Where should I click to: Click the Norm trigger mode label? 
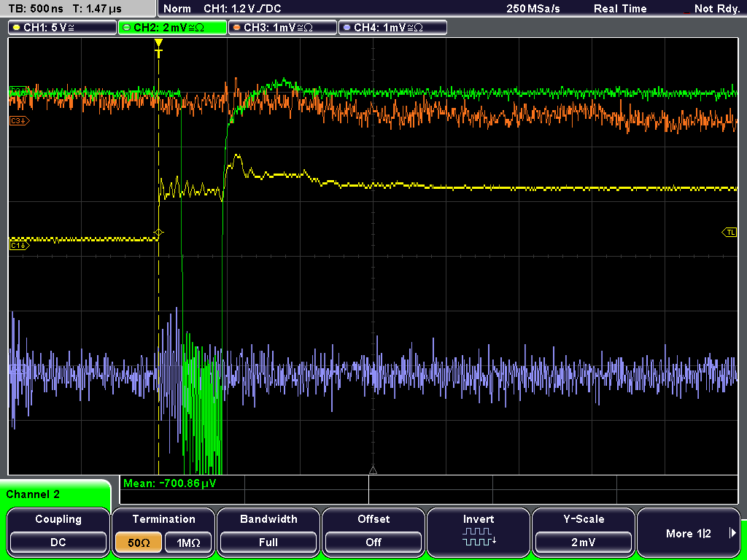click(x=177, y=9)
